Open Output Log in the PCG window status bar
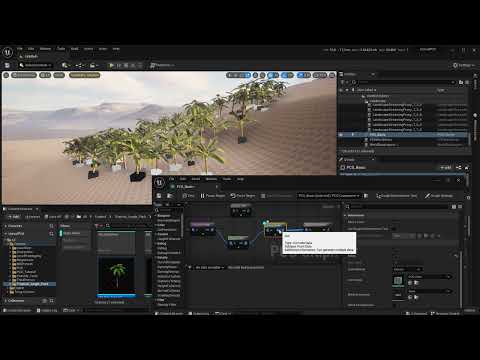Image resolution: width=480 pixels, height=360 pixels. (199, 313)
